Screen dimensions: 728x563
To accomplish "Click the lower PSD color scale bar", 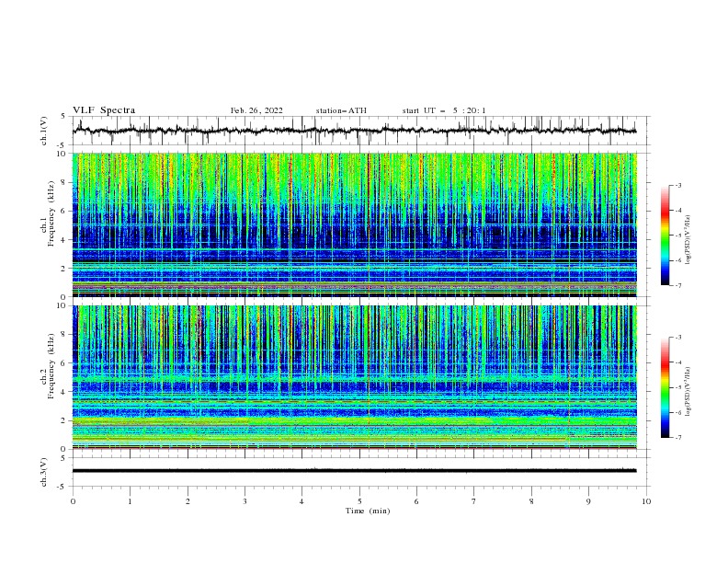I will tap(665, 387).
